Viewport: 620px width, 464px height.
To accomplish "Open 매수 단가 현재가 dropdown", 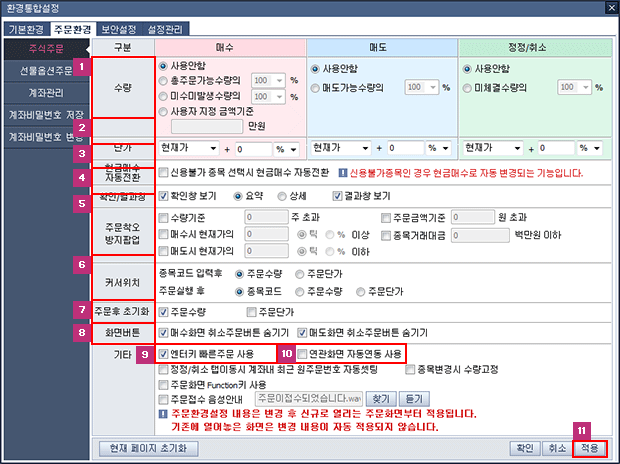I will pos(189,148).
